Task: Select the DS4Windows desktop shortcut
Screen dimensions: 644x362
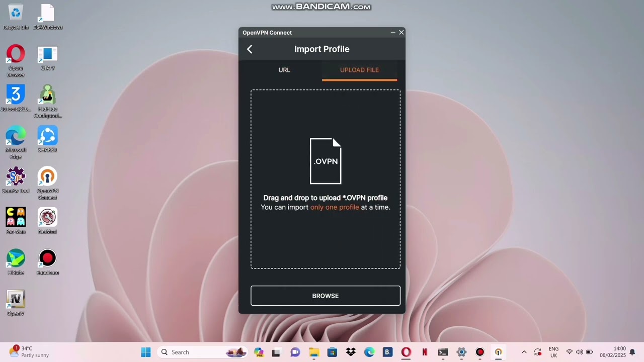Action: pos(47,17)
